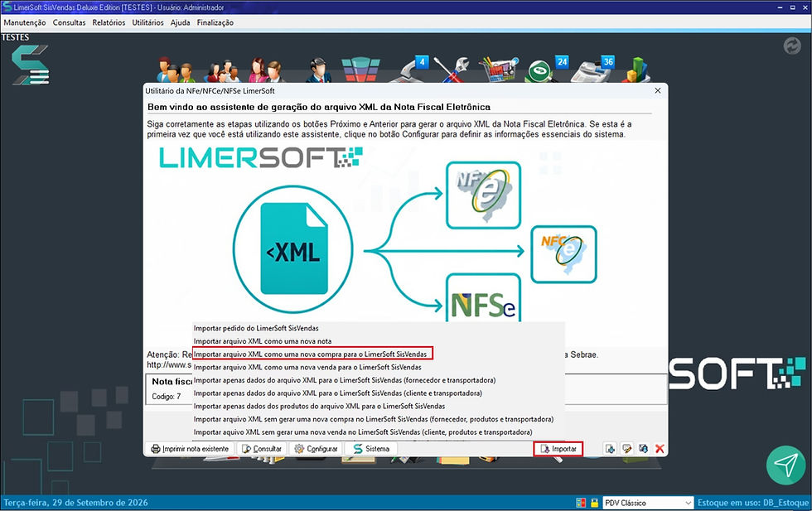Click the colored grid status bar icon
Screen dimensions: 812x511
pyautogui.click(x=581, y=503)
